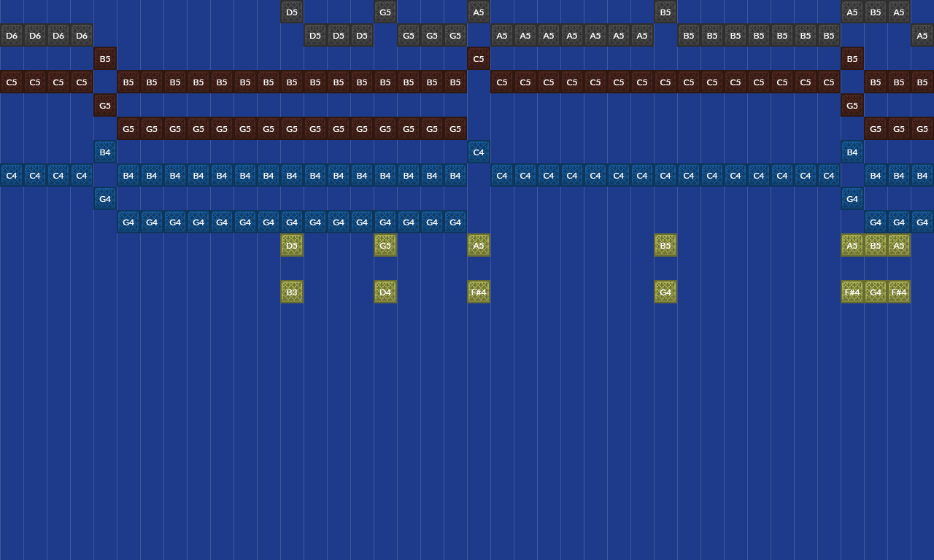This screenshot has width=934, height=560.
Task: Select the yellow B3 note block
Action: (x=292, y=292)
